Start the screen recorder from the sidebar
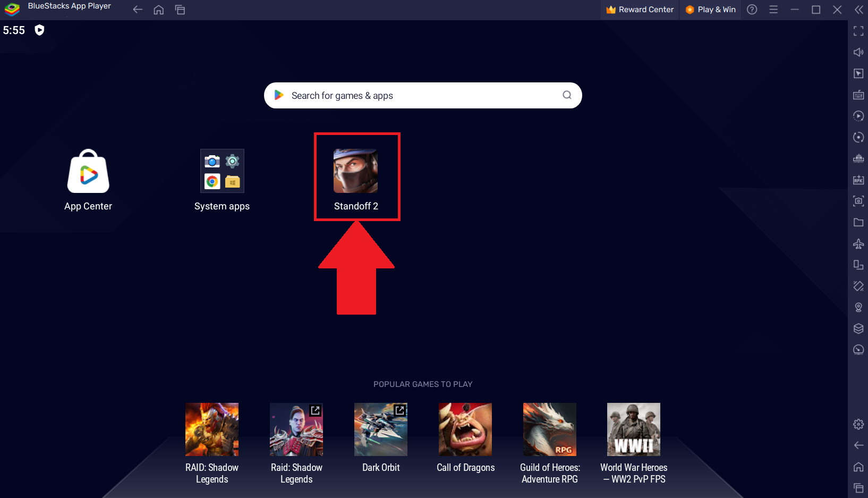Screen dimensions: 868x498 [x=858, y=115]
